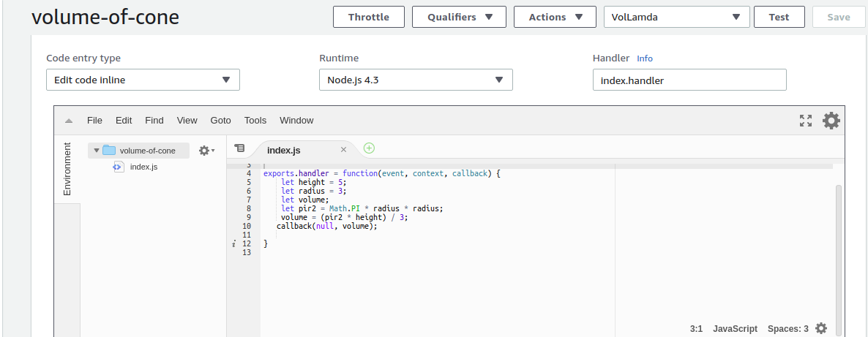
Task: Click the tab list icon beside index.js tab
Action: 239,148
